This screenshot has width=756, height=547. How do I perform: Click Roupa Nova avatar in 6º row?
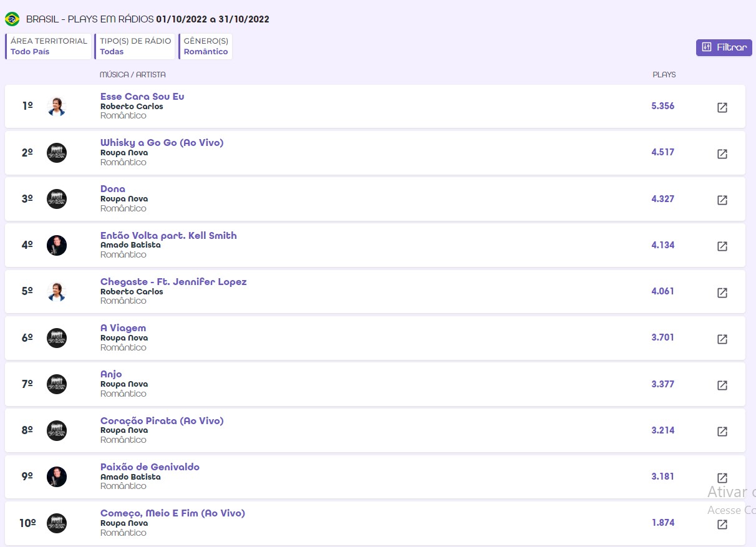pos(57,338)
